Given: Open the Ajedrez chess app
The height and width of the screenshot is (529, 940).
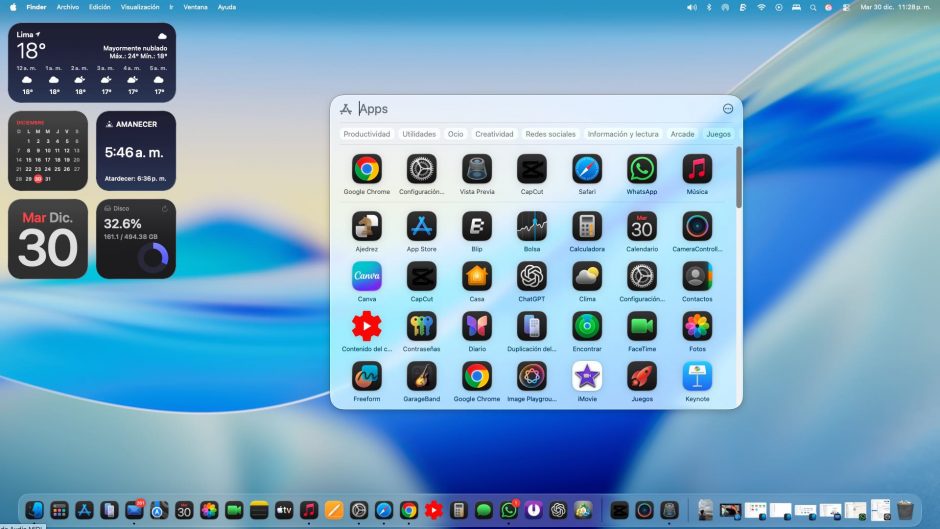Looking at the screenshot, I should pos(366,226).
